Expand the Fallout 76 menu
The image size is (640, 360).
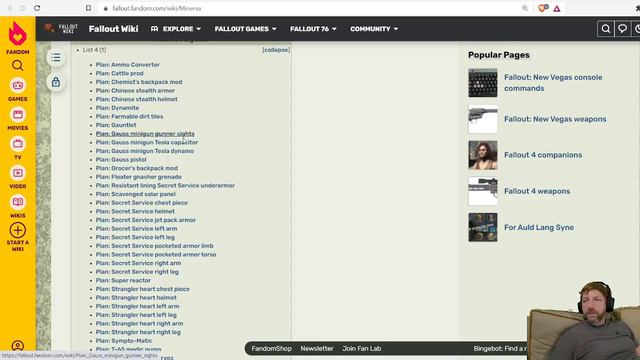(313, 29)
